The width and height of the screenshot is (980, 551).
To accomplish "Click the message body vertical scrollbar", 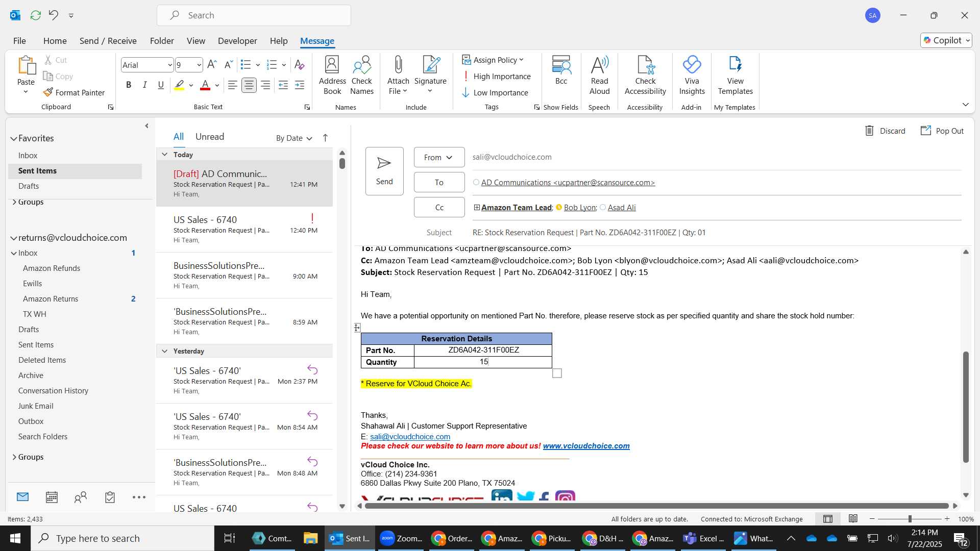I will [x=965, y=407].
